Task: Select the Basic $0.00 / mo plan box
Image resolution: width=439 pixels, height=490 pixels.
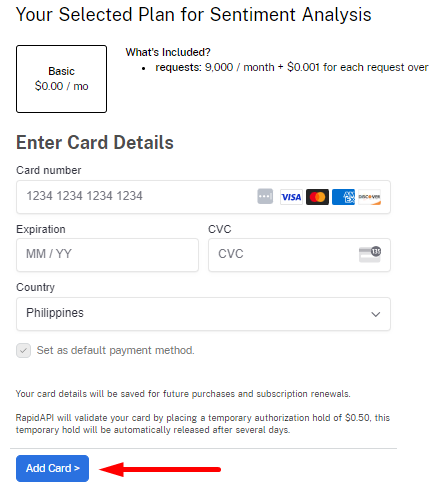Action: click(62, 79)
